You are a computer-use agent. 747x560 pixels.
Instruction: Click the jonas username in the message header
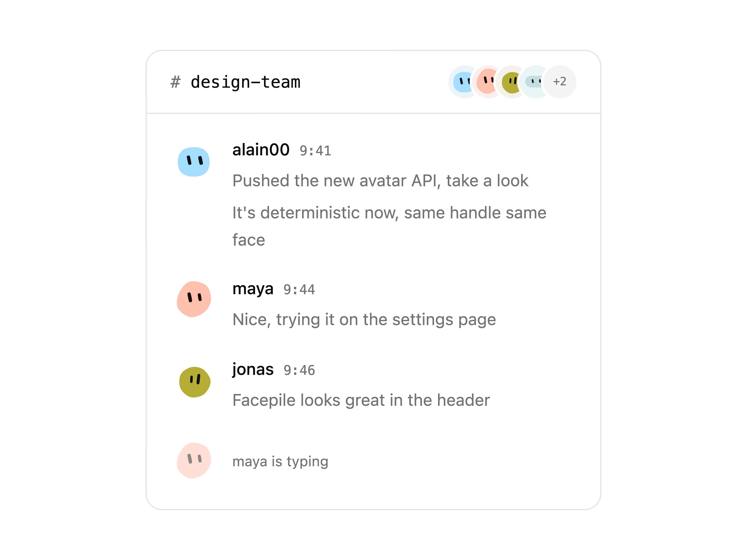(253, 370)
